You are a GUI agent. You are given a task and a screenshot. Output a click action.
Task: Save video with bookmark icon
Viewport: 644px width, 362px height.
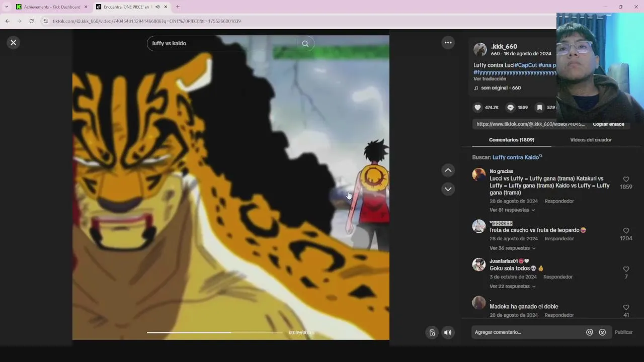pyautogui.click(x=539, y=108)
